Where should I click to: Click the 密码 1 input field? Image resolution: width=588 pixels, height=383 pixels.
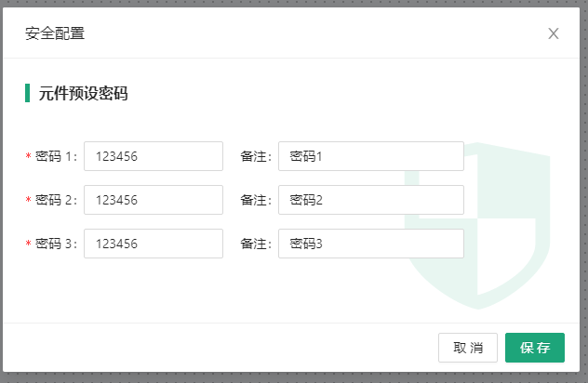[x=154, y=156]
